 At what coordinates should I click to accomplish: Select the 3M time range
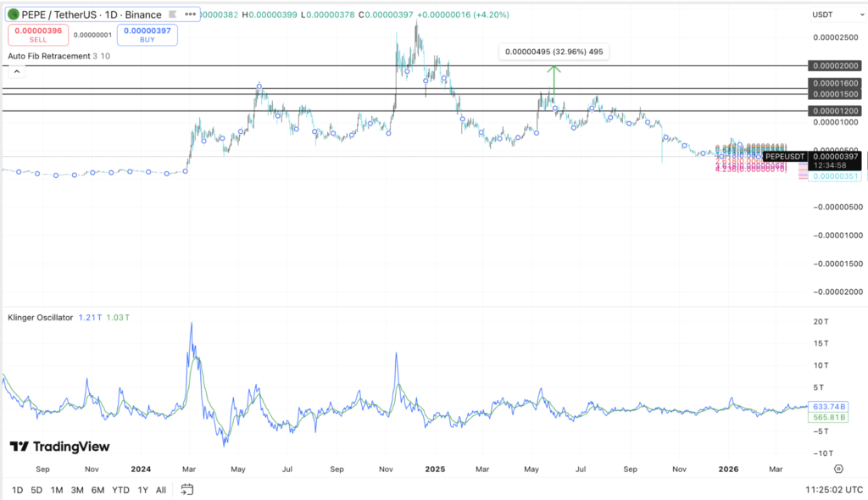[77, 490]
